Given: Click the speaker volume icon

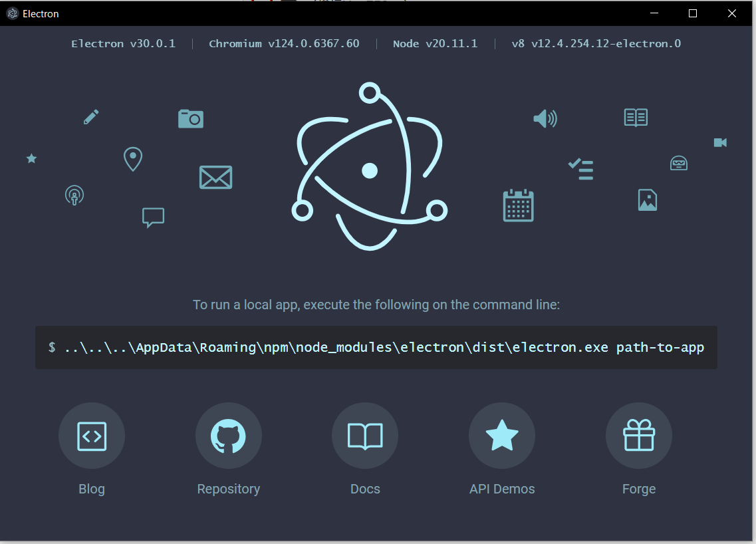Looking at the screenshot, I should [545, 118].
